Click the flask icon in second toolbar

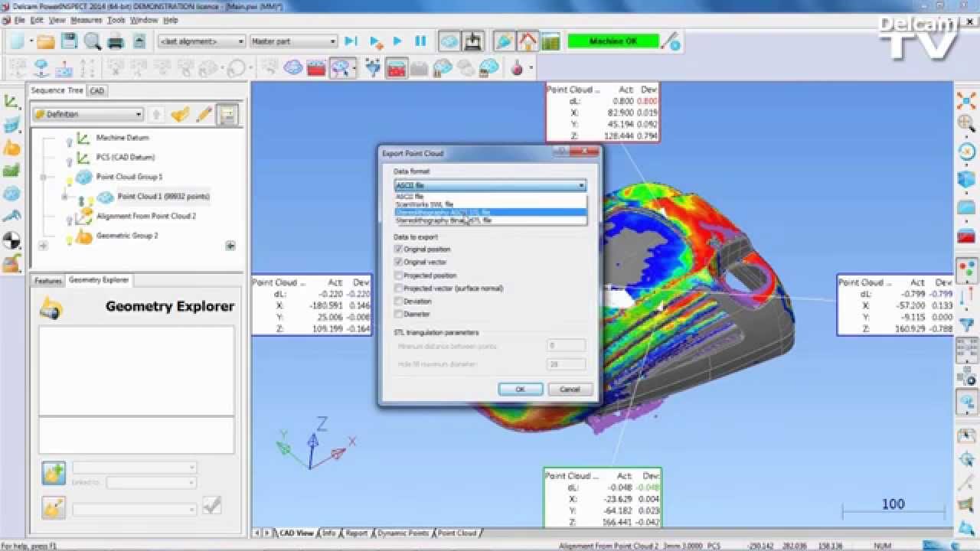click(x=518, y=69)
